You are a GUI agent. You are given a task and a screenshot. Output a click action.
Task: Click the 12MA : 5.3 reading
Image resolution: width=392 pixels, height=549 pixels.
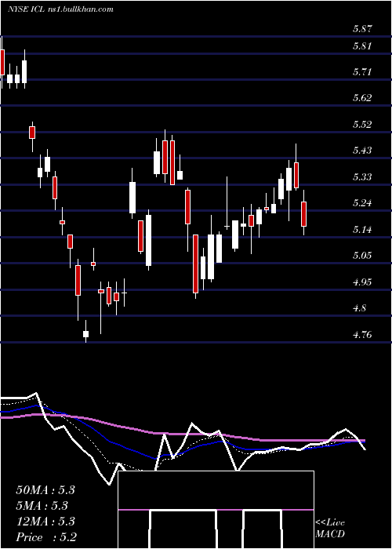(x=45, y=522)
